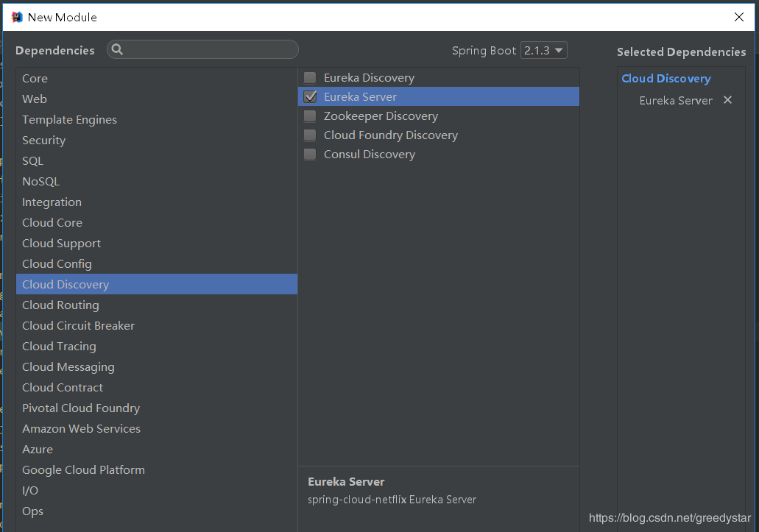Choose the Security category
This screenshot has height=532, width=759.
pyautogui.click(x=157, y=141)
